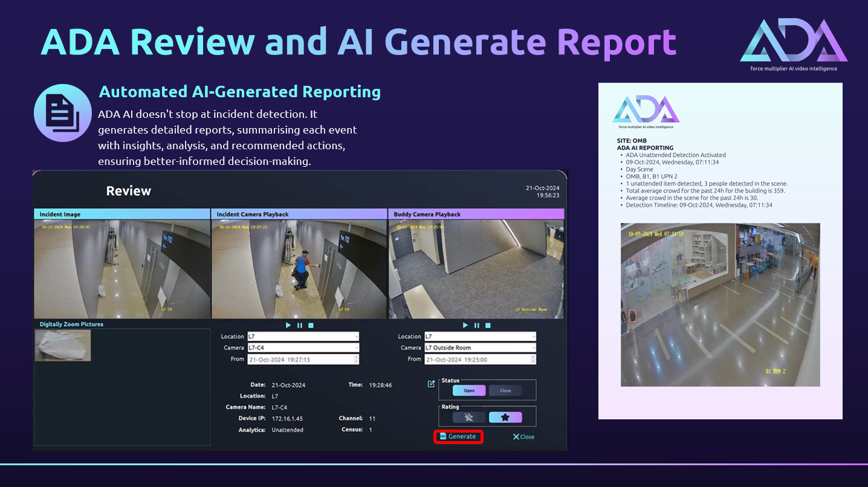Click the ADA logo at slide top right
Screen dimensions: 868x487
tap(794, 44)
